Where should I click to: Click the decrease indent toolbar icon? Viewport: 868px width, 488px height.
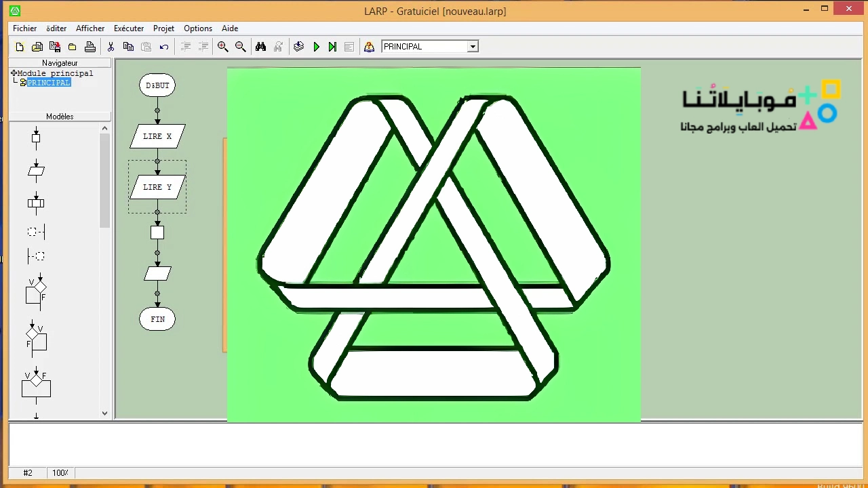(185, 47)
